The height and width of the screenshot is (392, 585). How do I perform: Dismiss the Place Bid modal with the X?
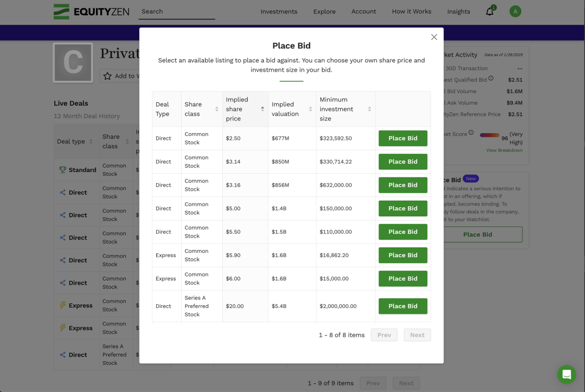click(x=434, y=37)
